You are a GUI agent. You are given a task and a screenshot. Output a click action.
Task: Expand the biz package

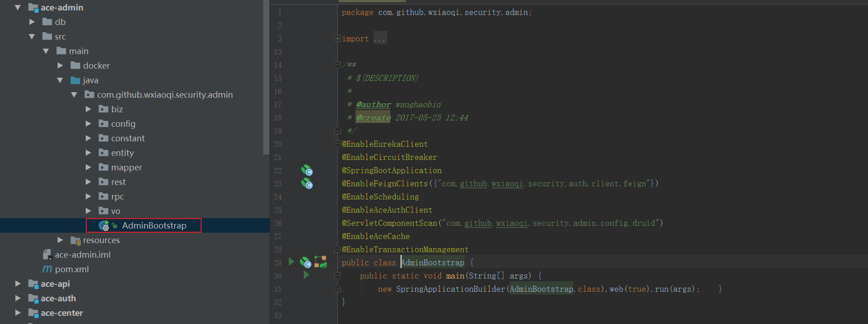[x=88, y=109]
